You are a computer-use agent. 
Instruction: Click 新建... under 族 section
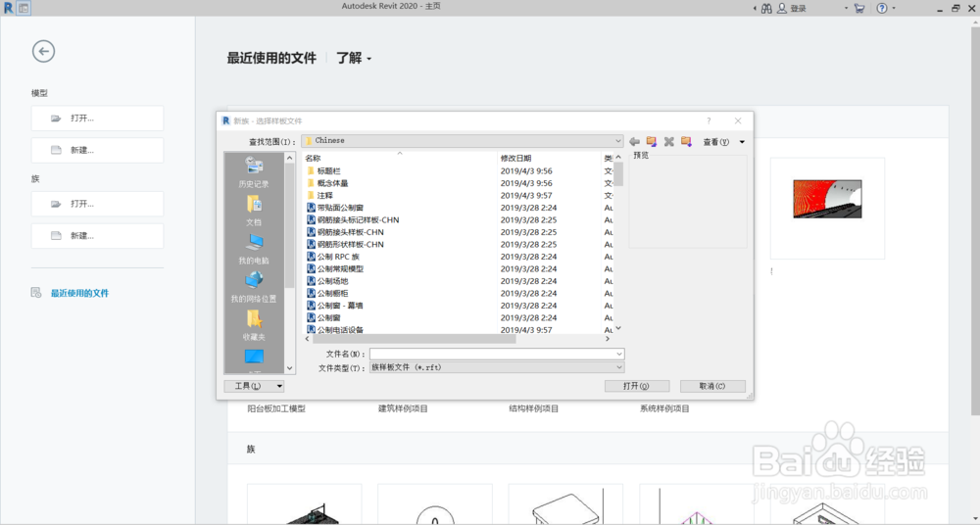tap(97, 236)
